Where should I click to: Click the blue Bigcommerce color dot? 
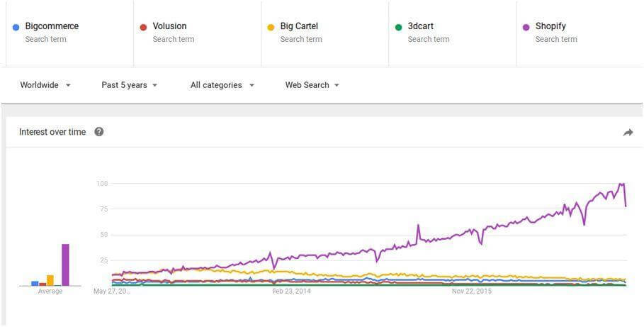(x=16, y=28)
